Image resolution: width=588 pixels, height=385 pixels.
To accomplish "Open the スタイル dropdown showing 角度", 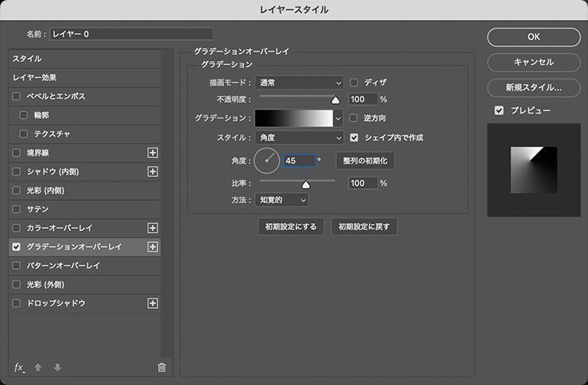I will point(300,137).
